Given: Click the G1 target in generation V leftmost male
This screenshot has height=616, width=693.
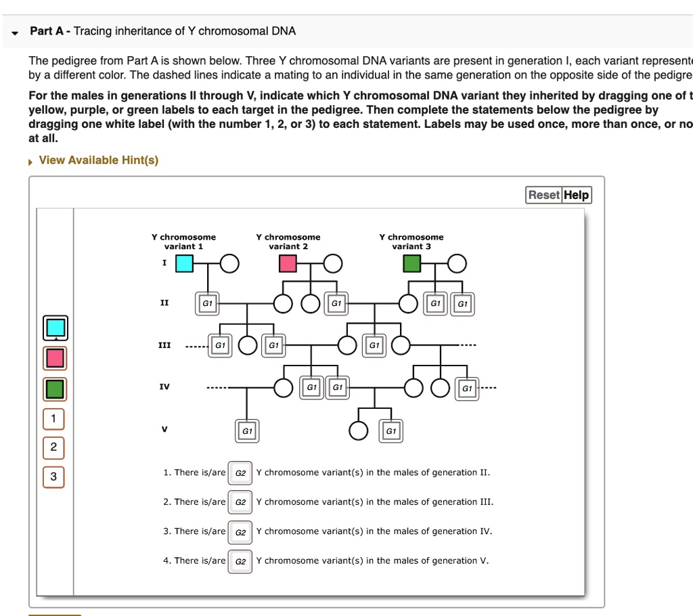Looking at the screenshot, I should point(247,431).
